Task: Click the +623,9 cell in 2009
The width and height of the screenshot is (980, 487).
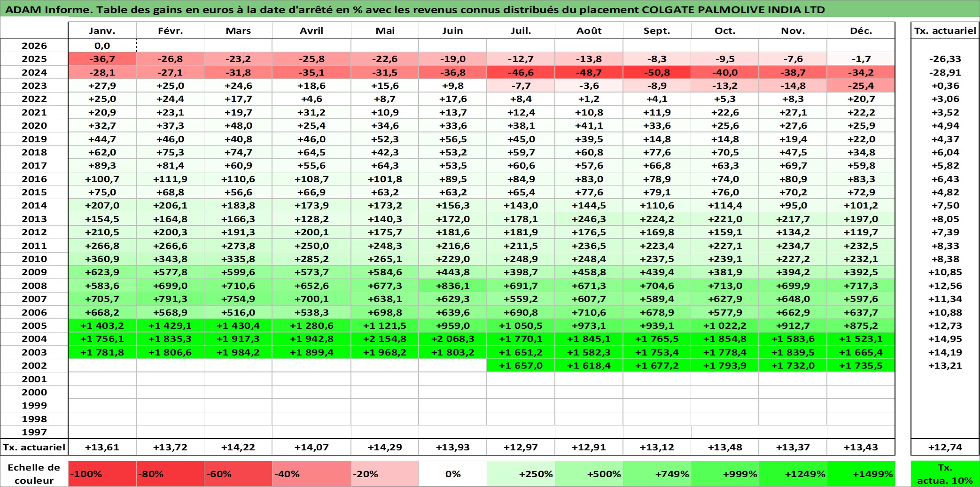Action: 102,272
